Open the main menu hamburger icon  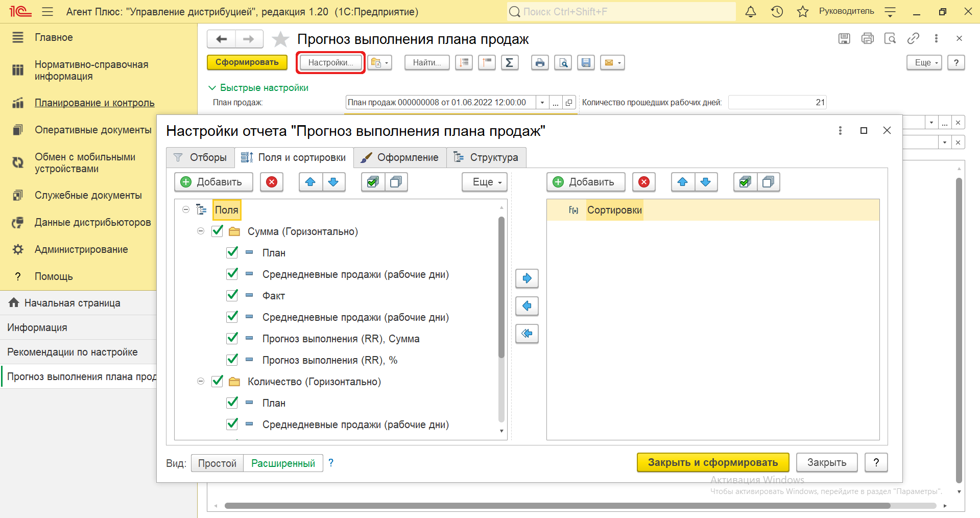(47, 11)
